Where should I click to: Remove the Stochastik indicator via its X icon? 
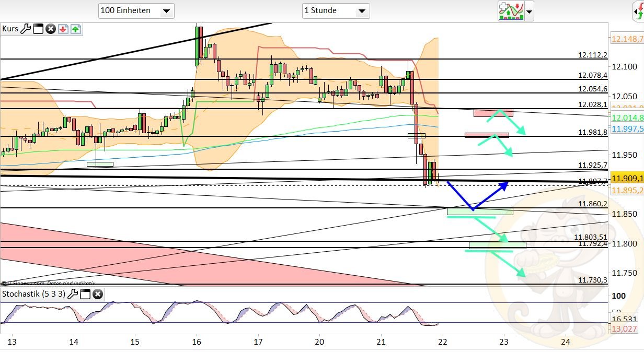[98, 294]
